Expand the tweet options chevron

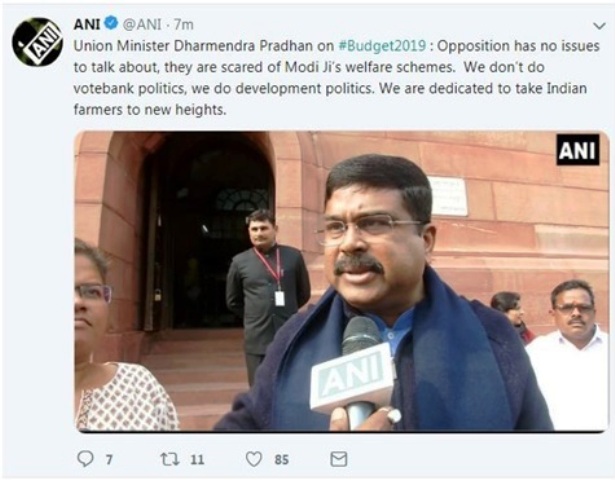click(x=599, y=26)
